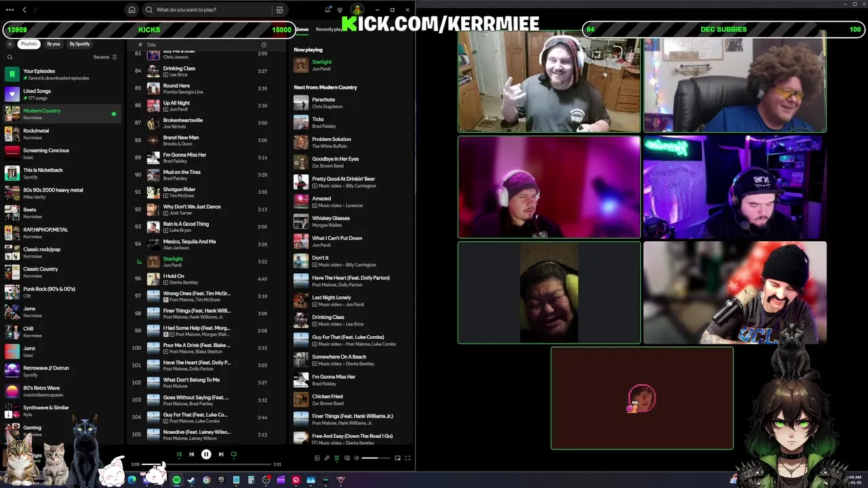Switch to the Recently played tab

pyautogui.click(x=330, y=29)
